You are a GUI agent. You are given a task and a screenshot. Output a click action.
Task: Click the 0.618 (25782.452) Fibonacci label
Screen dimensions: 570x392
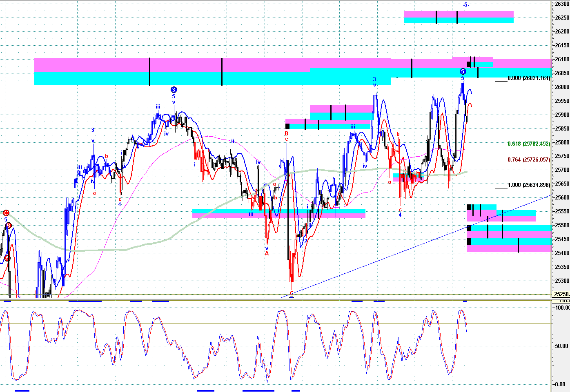[x=529, y=144]
